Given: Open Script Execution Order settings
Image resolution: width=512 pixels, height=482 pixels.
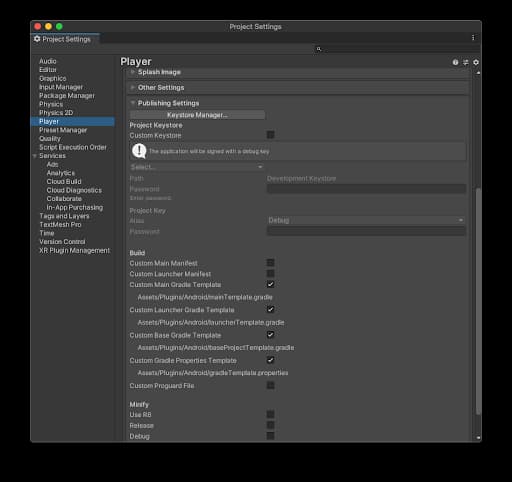Looking at the screenshot, I should 73,147.
